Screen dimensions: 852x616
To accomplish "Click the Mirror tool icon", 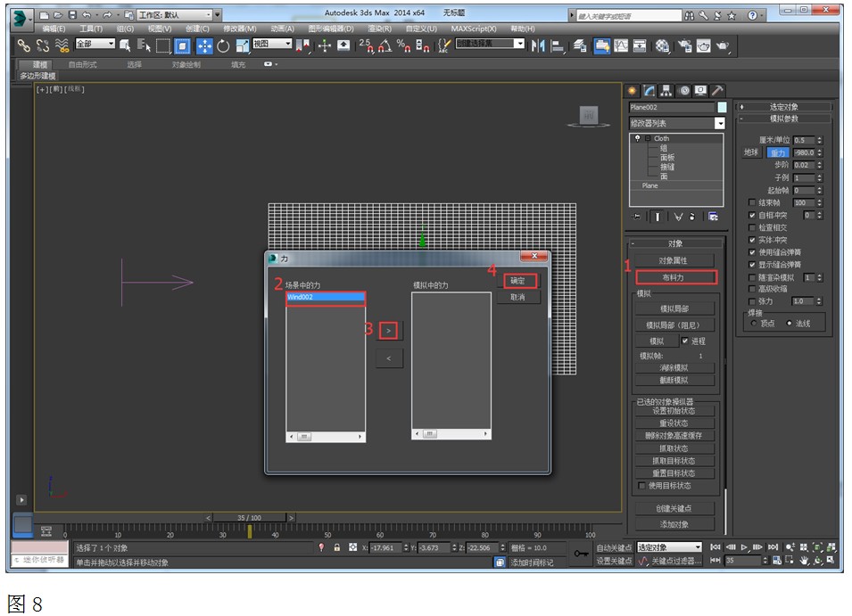I will pyautogui.click(x=538, y=46).
